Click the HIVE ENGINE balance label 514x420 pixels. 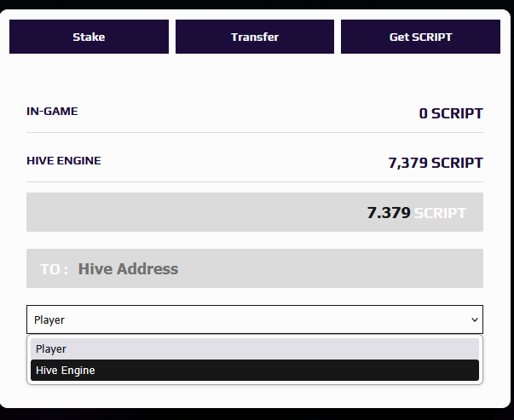pos(64,161)
